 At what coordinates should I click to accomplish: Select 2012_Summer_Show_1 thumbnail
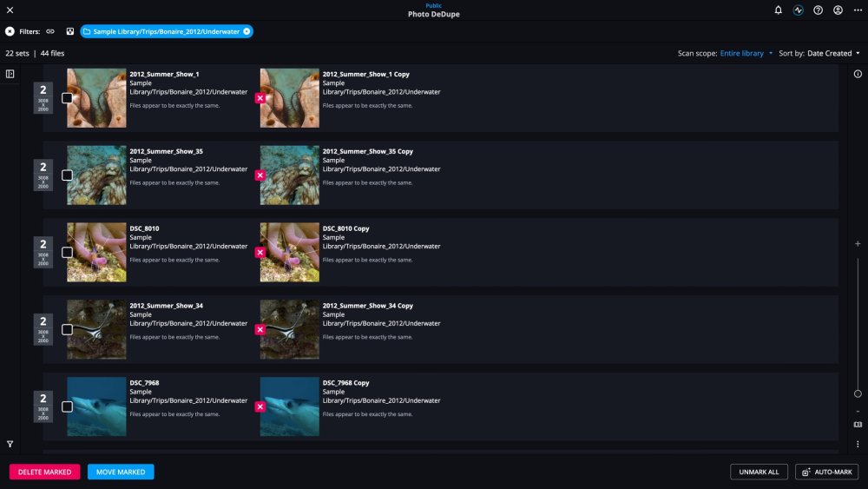click(x=96, y=98)
